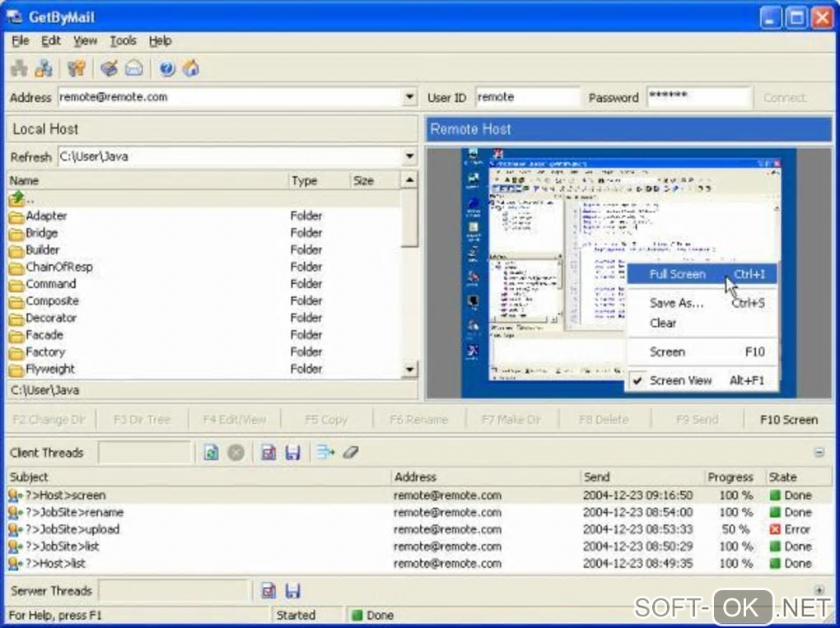This screenshot has width=840, height=628.
Task: Expand the Server Threads panel
Action: (819, 590)
